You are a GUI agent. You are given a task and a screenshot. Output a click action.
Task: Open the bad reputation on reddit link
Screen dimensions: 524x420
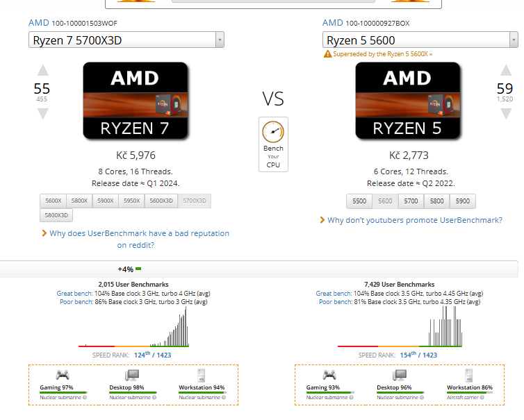[x=139, y=239]
